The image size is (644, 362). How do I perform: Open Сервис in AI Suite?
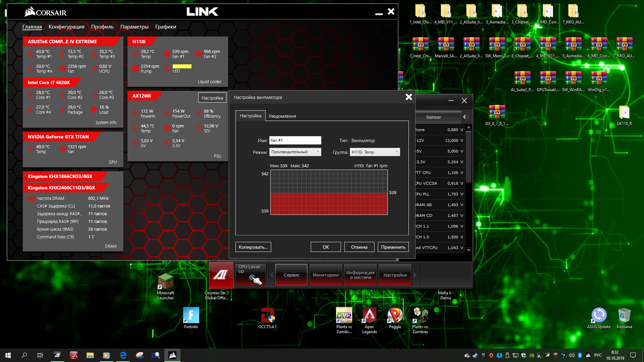tap(291, 275)
